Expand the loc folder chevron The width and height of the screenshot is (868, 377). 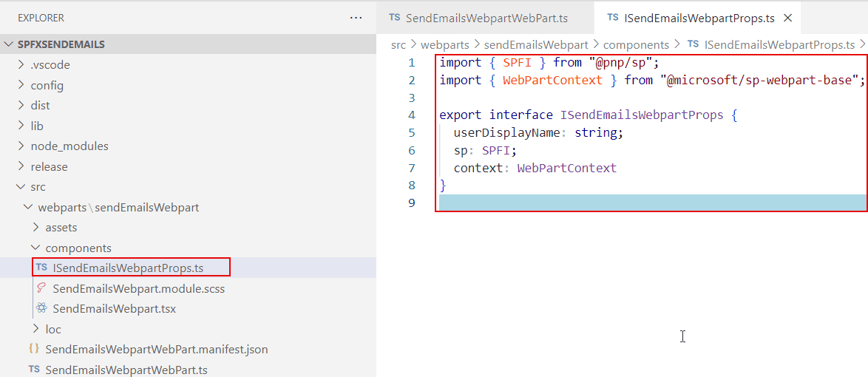point(36,330)
